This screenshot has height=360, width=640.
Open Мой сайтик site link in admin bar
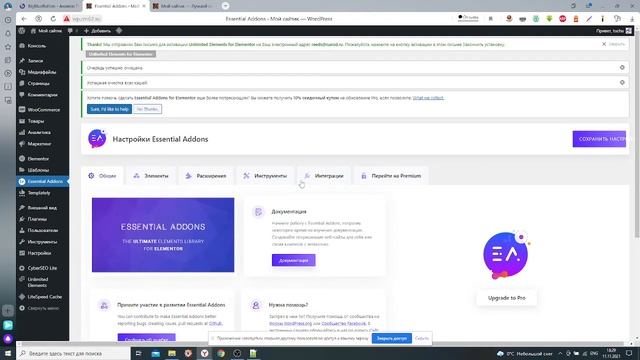click(46, 31)
